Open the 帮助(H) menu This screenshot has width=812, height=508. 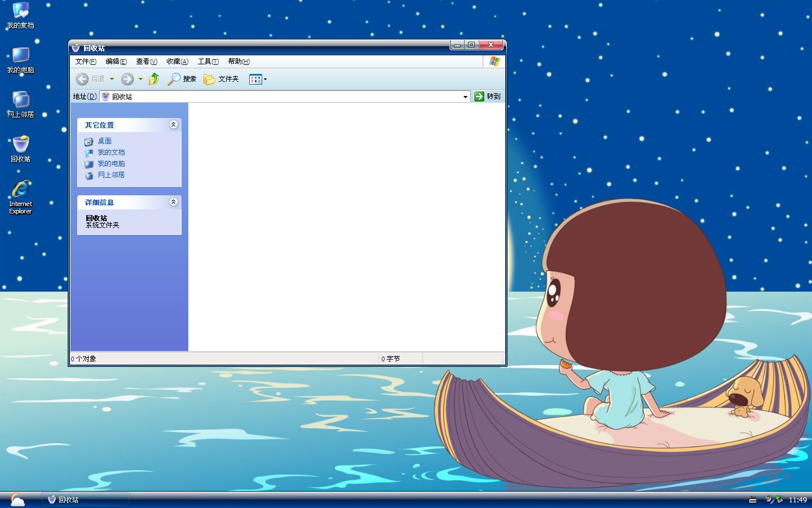[239, 62]
